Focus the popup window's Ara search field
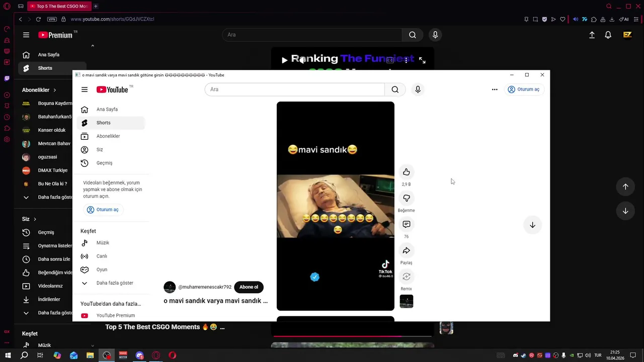This screenshot has height=362, width=644. tap(294, 89)
